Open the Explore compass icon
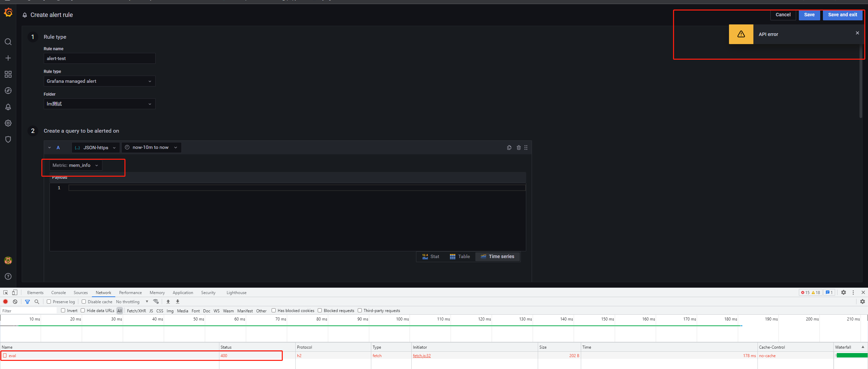 click(x=8, y=91)
